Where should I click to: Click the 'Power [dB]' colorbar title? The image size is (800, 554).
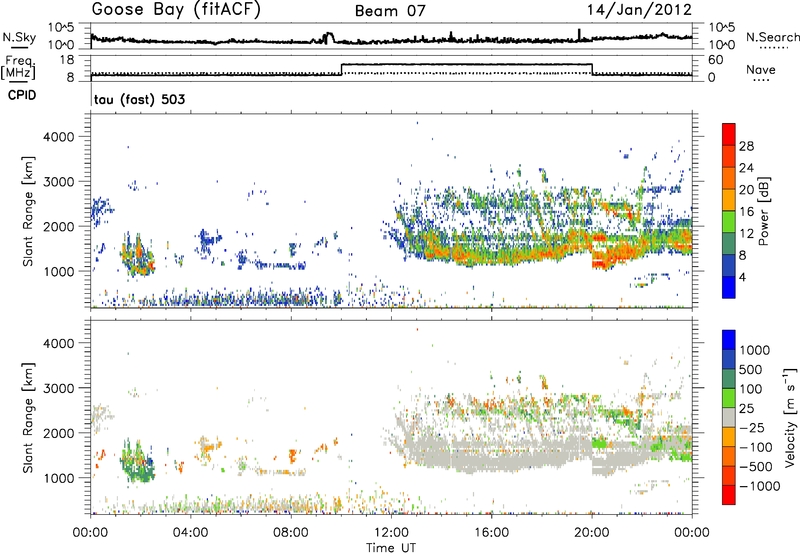[763, 211]
